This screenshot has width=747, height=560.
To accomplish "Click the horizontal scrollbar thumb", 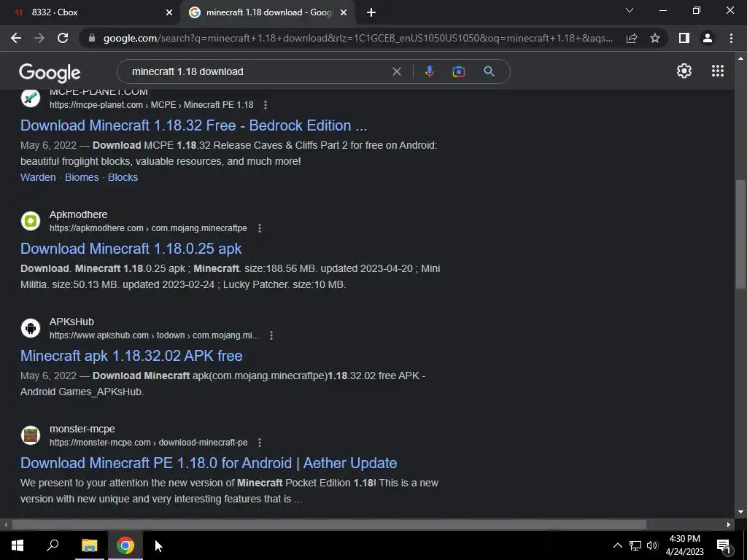I will 329,524.
